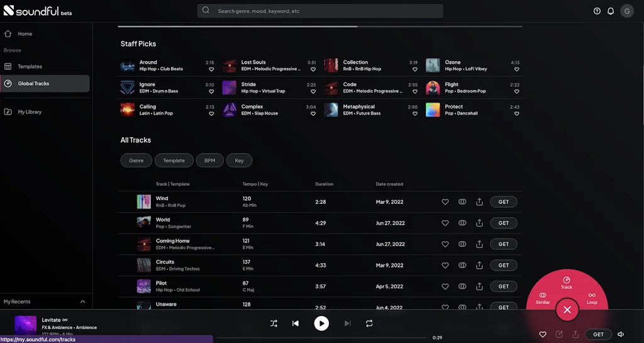Open the Levitate cover thumbnail in player
Screen dimensions: 644x343
[x=25, y=325]
